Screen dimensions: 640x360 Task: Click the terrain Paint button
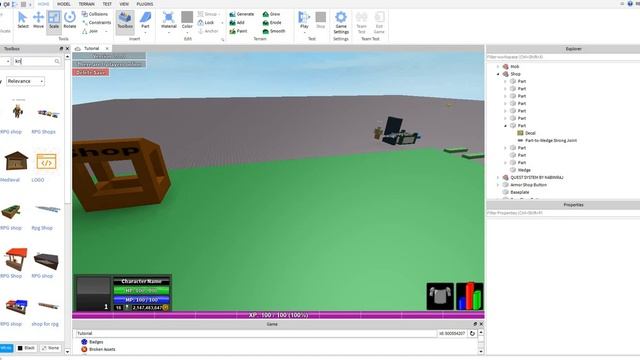tap(238, 31)
